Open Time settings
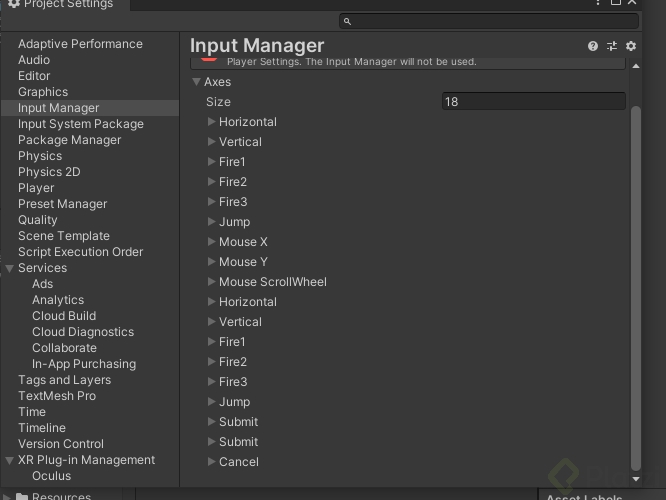 tap(32, 412)
